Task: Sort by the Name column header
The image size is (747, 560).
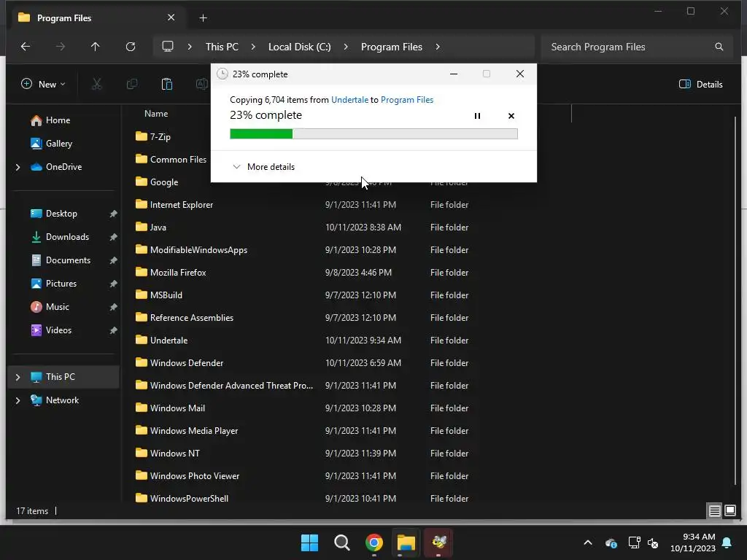Action: [x=156, y=113]
